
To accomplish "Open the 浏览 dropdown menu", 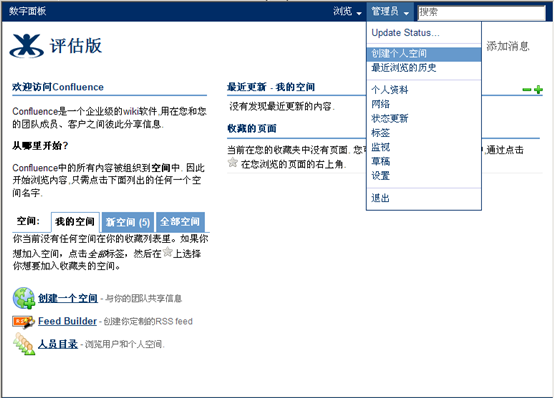I will tap(347, 11).
